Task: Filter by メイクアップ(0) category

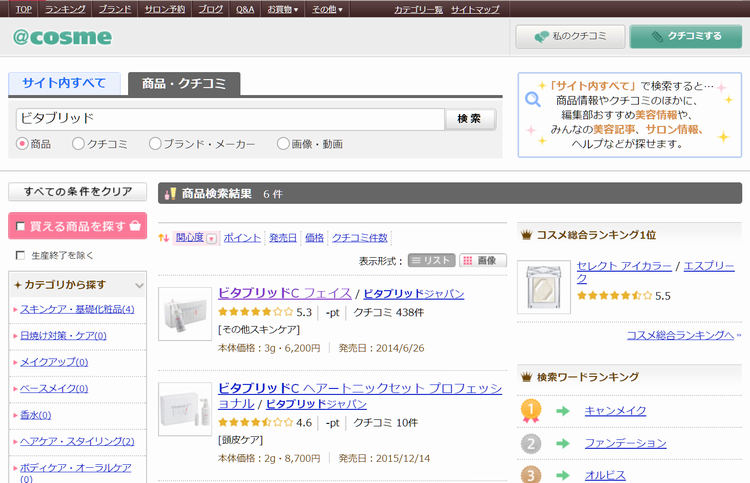Action: coord(54,362)
